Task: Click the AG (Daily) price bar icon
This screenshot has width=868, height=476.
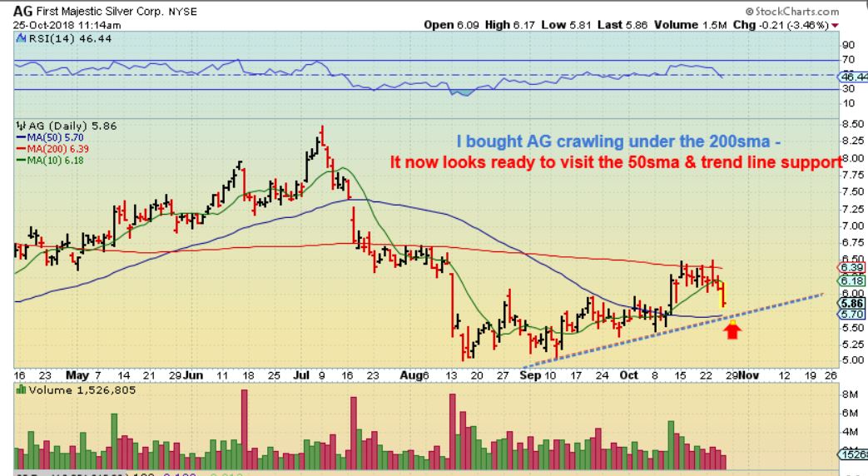Action: point(21,126)
